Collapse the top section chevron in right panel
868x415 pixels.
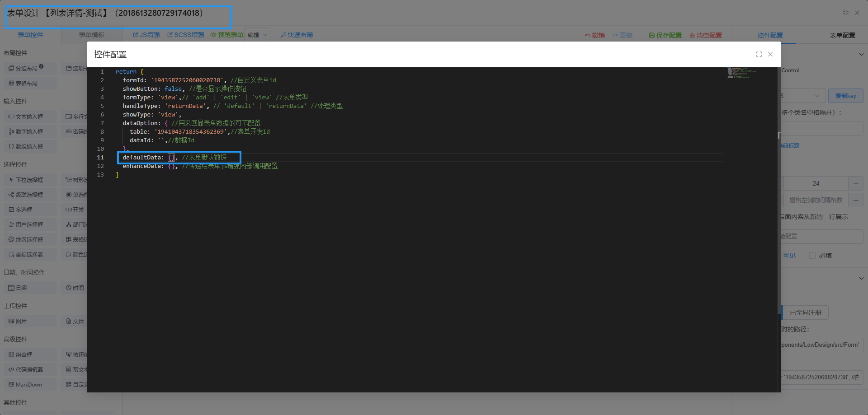tap(861, 54)
